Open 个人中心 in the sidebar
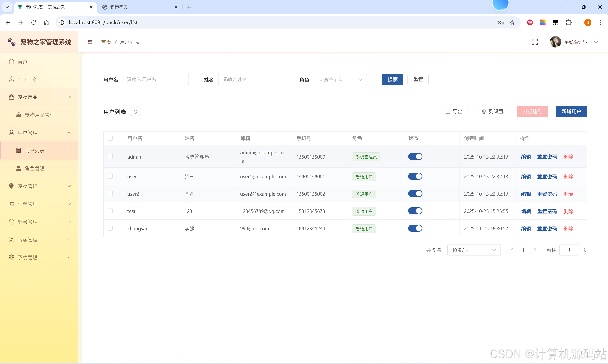Image resolution: width=608 pixels, height=364 pixels. [x=39, y=79]
